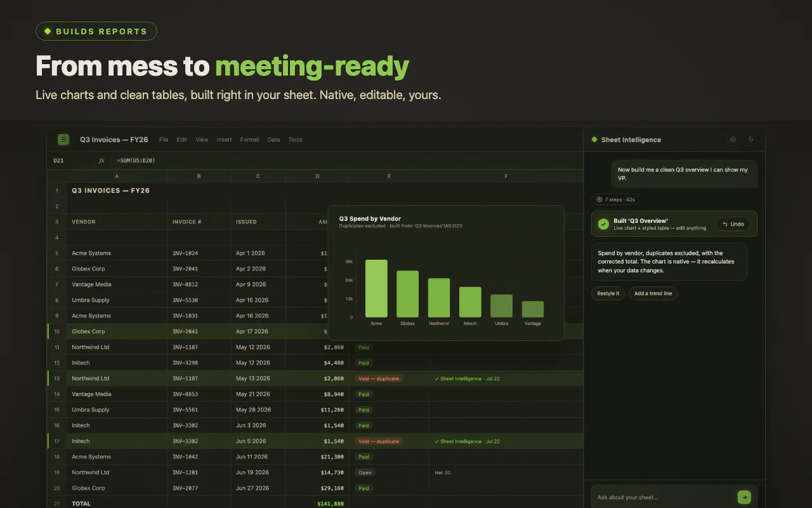Click the 'Restyle it' suggestion
Screen dimensions: 812x508
click(608, 293)
